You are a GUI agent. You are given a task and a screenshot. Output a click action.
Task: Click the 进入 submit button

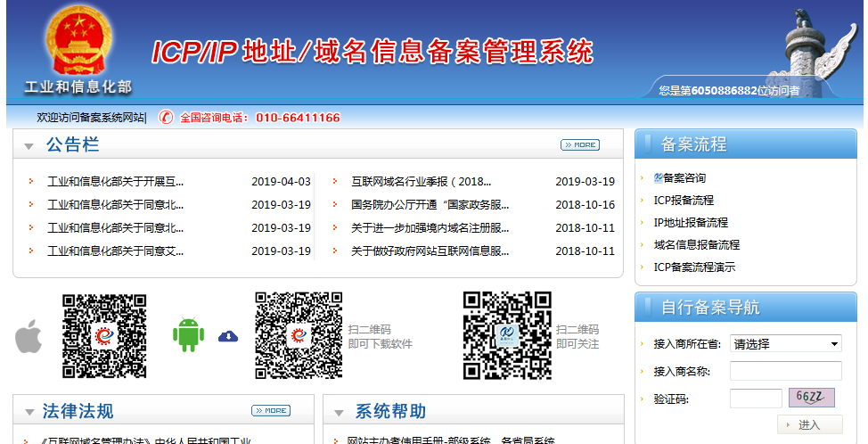click(x=810, y=424)
